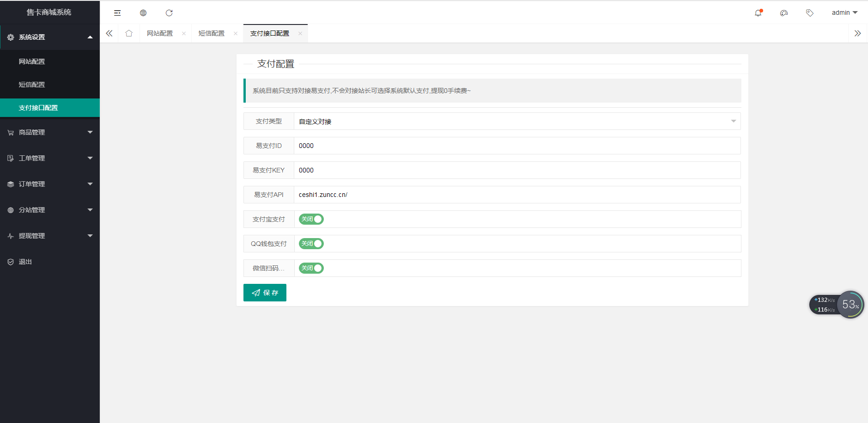
Task: Toggle the 微信扫码 switch
Action: (311, 268)
